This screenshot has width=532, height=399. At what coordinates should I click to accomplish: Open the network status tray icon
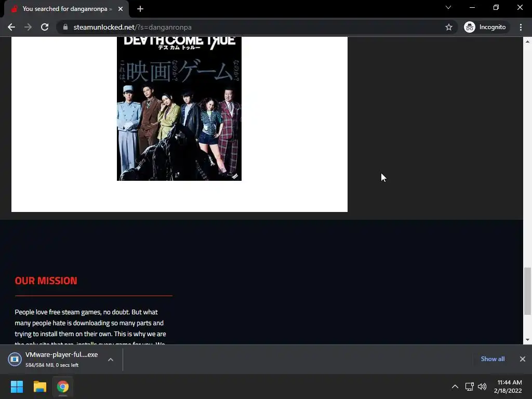(469, 387)
